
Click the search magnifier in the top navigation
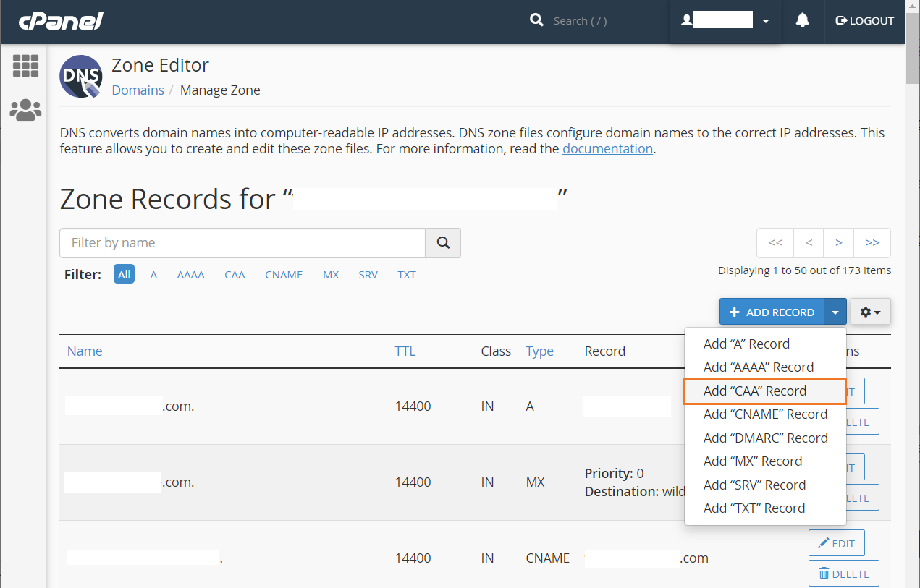[536, 20]
